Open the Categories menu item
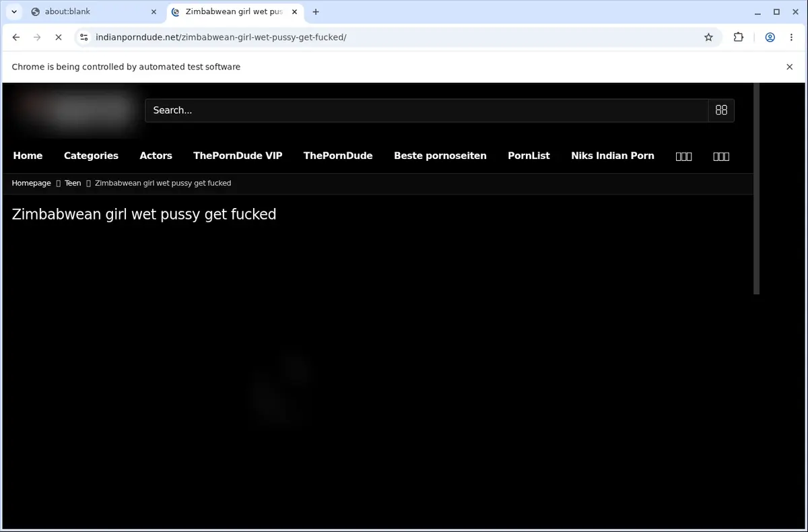 pos(91,156)
